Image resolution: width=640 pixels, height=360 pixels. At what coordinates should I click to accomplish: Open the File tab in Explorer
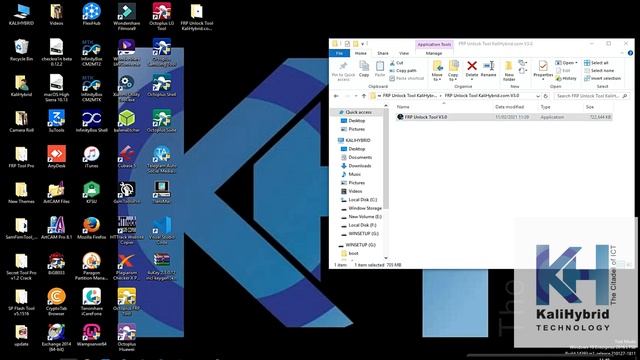tap(339, 53)
